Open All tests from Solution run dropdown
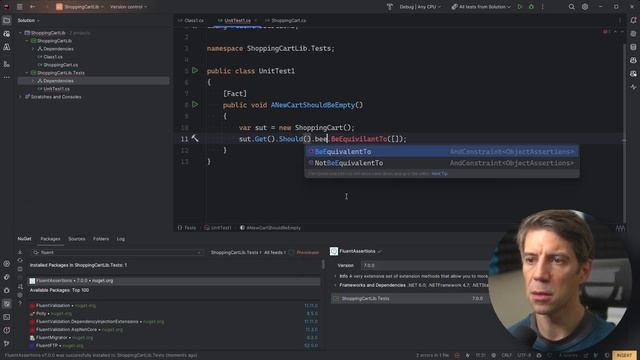 pyautogui.click(x=481, y=7)
